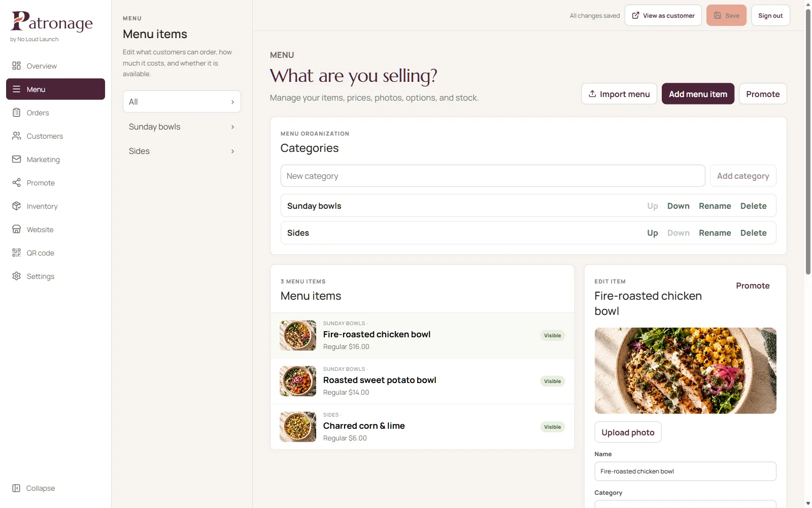Expand the Sides chevron in menu panel
The image size is (812, 508).
pyautogui.click(x=232, y=151)
